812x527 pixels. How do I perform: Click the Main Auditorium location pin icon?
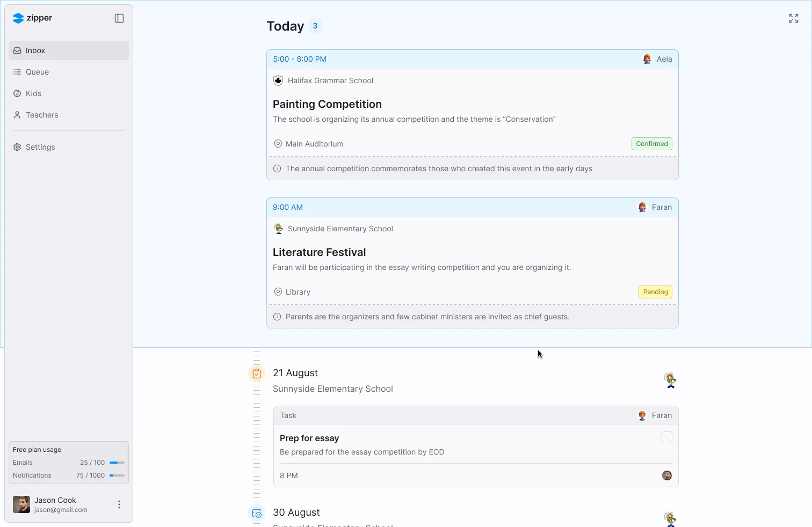[278, 144]
